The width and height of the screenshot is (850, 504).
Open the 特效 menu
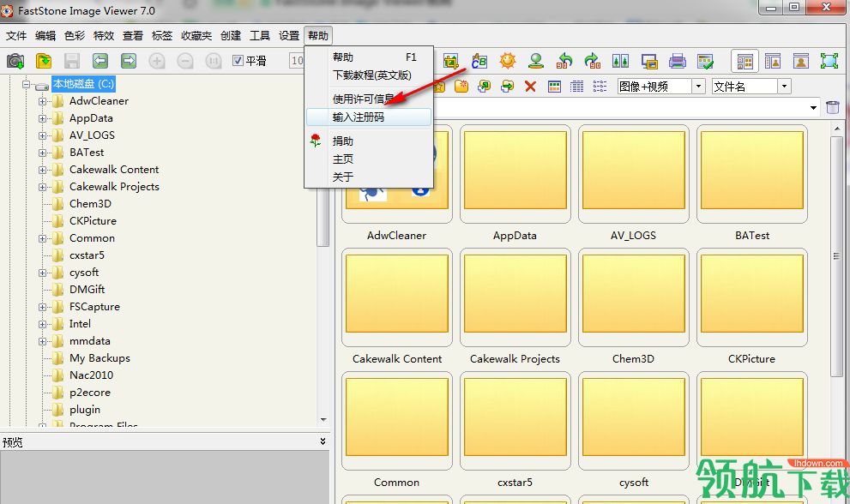click(x=104, y=36)
